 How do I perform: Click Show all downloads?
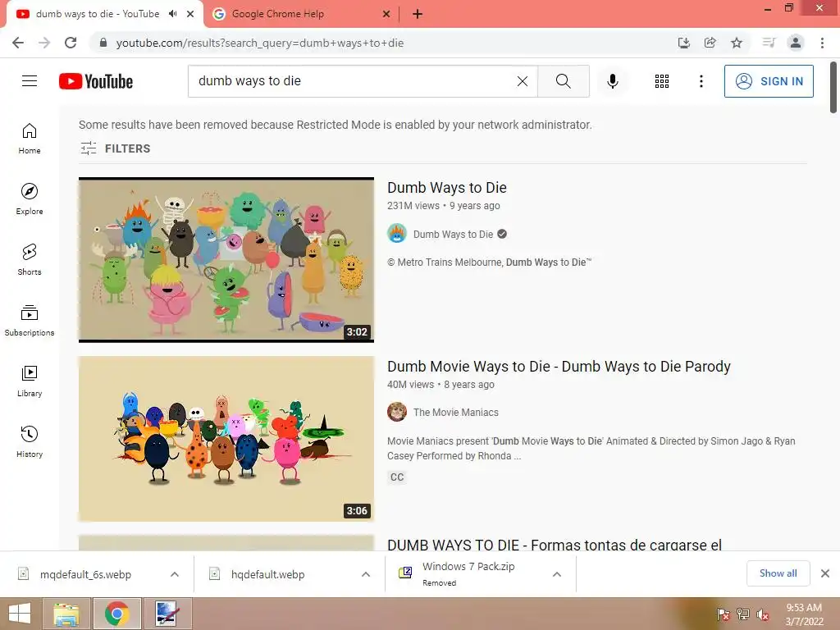pos(778,573)
